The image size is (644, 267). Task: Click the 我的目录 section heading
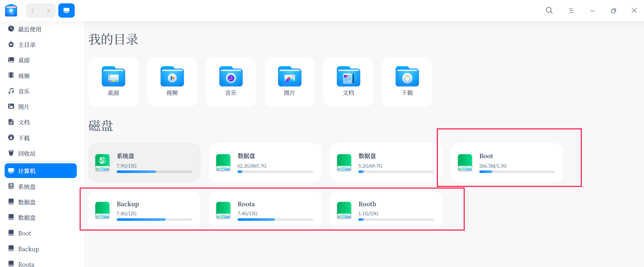click(113, 39)
